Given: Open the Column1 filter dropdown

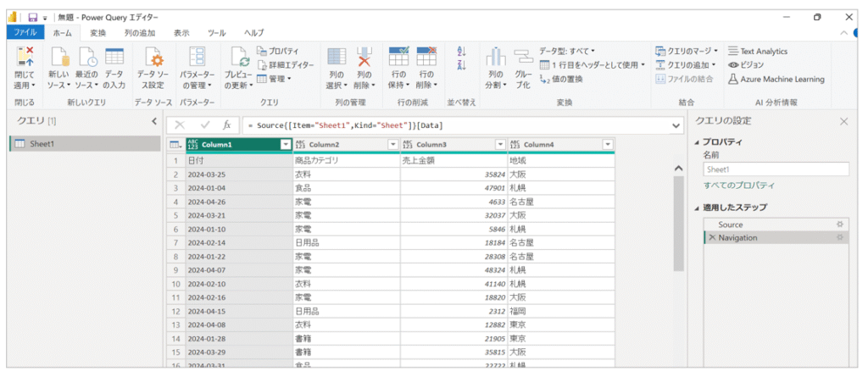Looking at the screenshot, I should pos(286,145).
